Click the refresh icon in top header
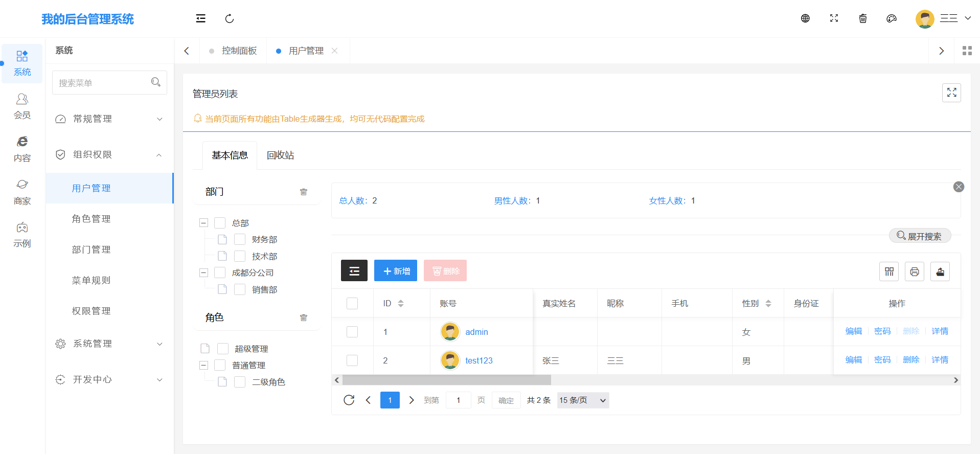 [230, 19]
